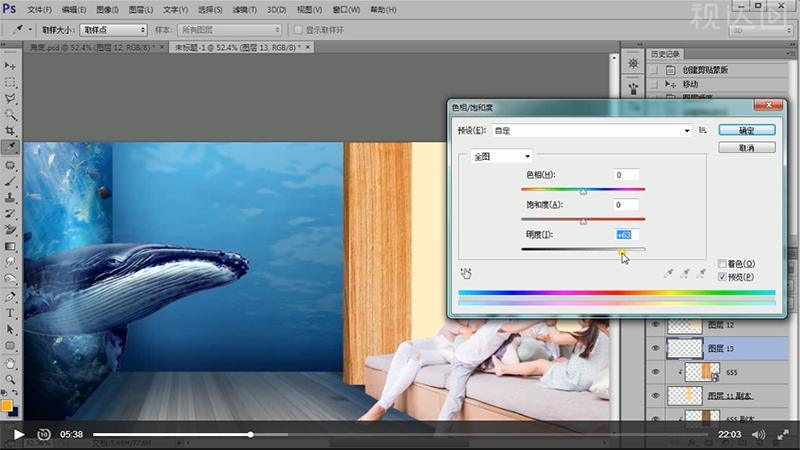This screenshot has height=450, width=800.
Task: Select the Path Selection tool
Action: click(x=10, y=329)
